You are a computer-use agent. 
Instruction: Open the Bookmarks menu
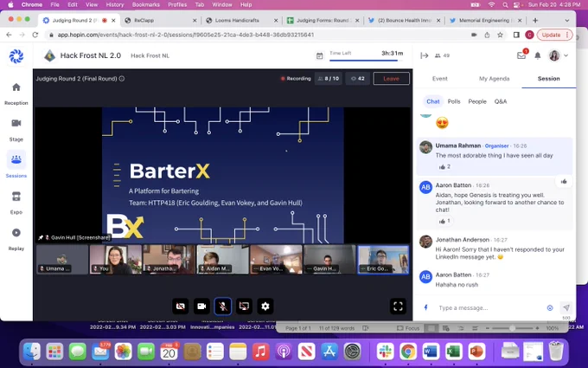point(146,4)
